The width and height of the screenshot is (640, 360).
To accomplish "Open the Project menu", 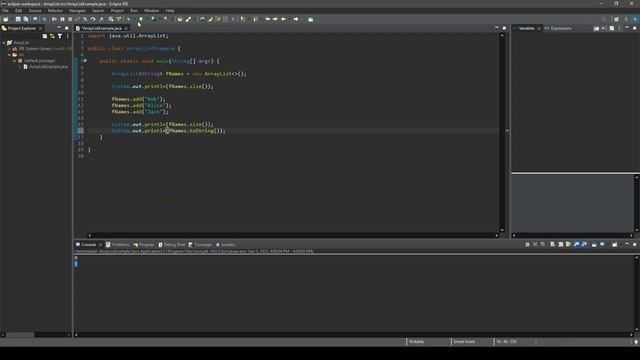I will pos(117,11).
